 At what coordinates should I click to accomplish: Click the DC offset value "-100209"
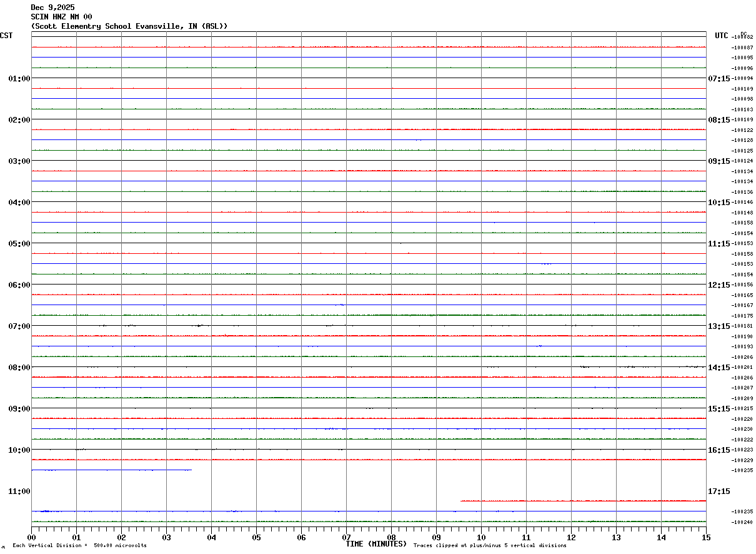click(742, 398)
